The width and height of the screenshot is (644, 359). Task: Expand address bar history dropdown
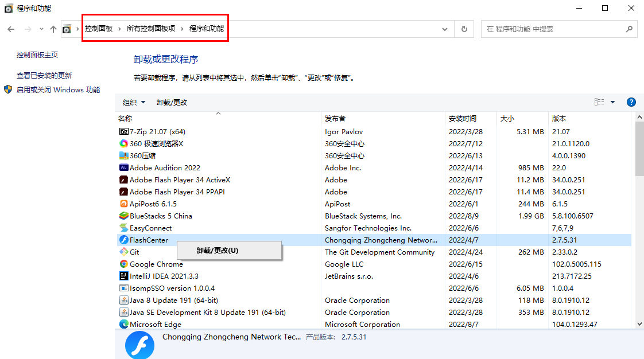coord(445,29)
